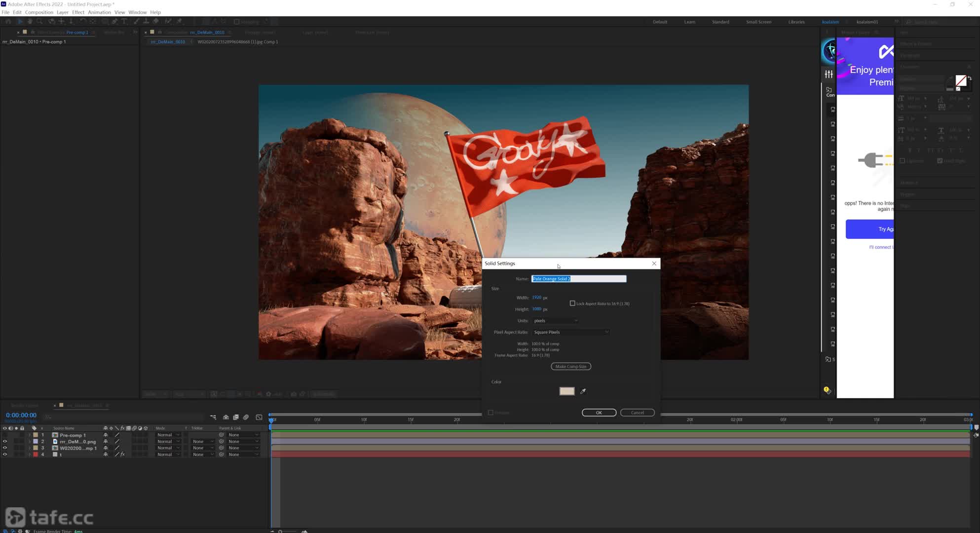Click the timeline playhead marker

(271, 420)
